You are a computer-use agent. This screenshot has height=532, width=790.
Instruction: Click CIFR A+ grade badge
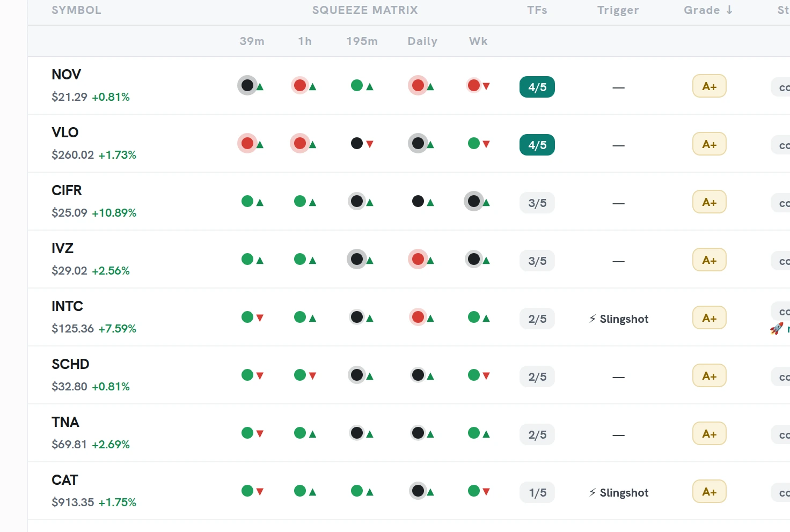click(x=709, y=202)
